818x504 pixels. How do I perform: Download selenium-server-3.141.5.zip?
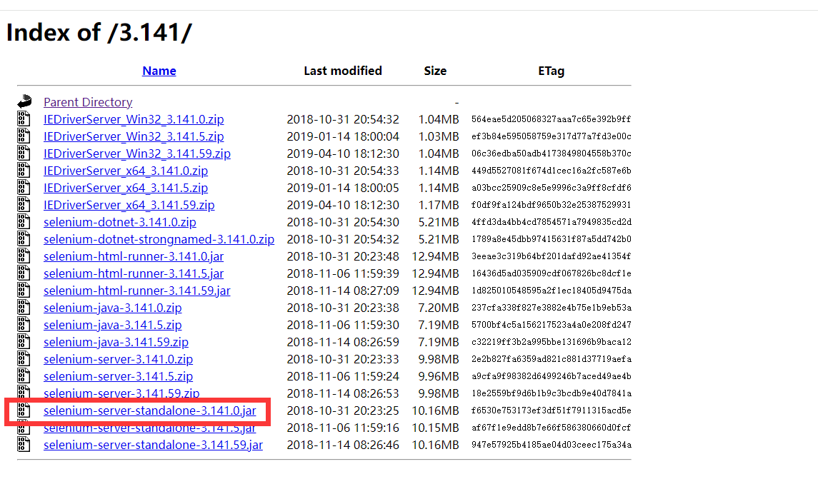pyautogui.click(x=119, y=377)
